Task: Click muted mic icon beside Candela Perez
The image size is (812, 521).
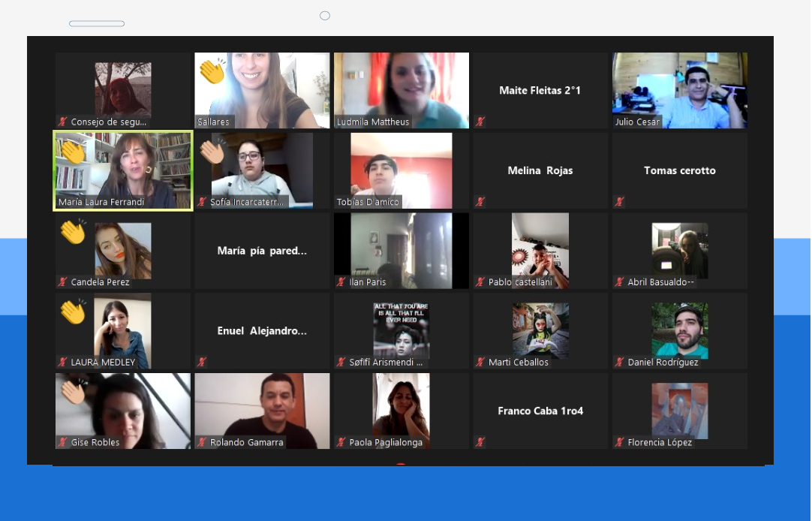Action: (63, 282)
